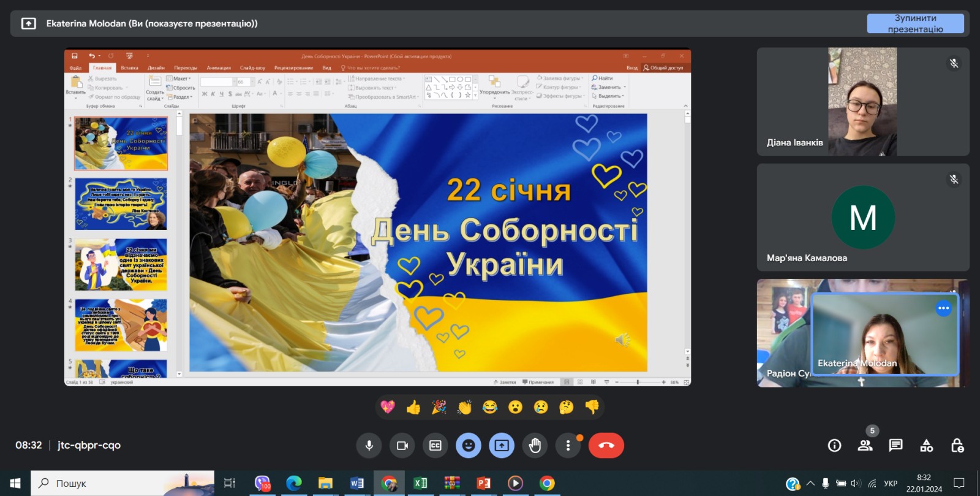Screen dimensions: 980x496
Task: Open the chat panel
Action: [895, 446]
